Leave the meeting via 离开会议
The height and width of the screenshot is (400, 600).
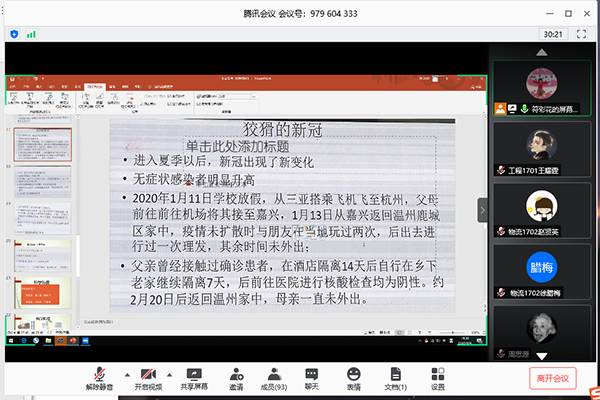[552, 378]
